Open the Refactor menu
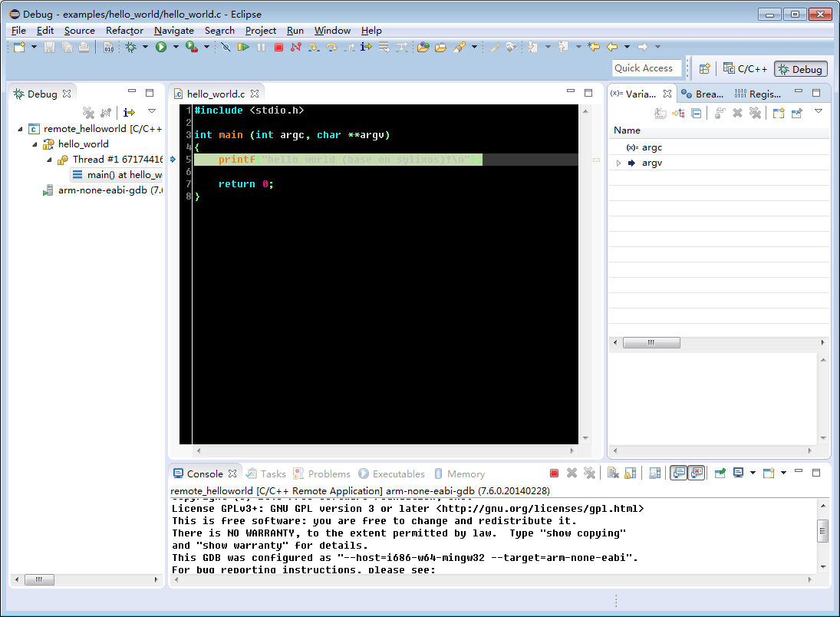 [x=124, y=31]
